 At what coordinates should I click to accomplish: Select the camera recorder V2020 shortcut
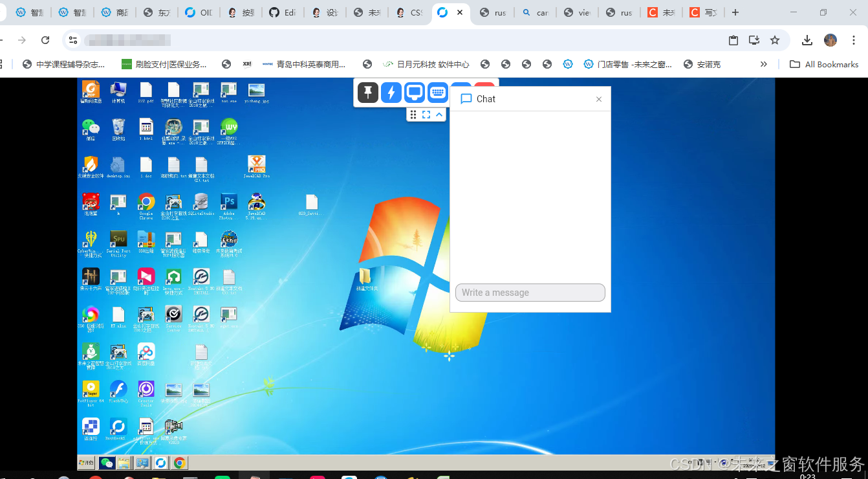point(173,431)
